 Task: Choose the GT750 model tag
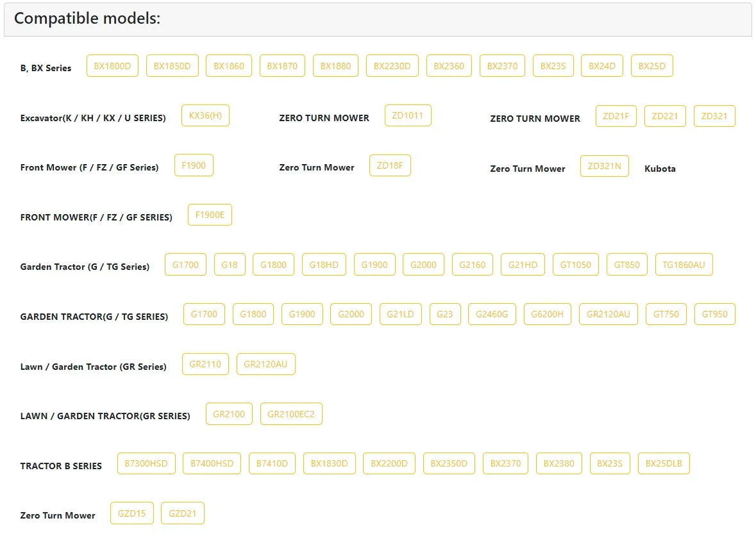pyautogui.click(x=666, y=314)
